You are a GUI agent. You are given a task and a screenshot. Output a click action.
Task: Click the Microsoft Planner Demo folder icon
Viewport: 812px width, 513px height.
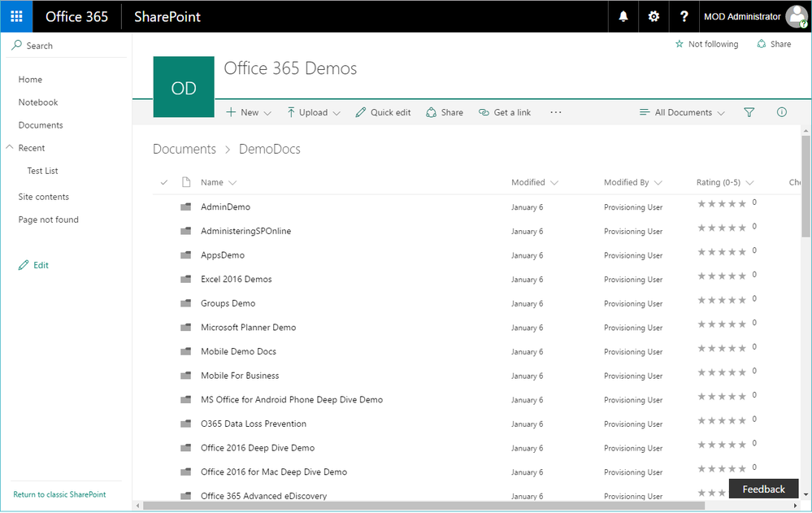point(185,327)
